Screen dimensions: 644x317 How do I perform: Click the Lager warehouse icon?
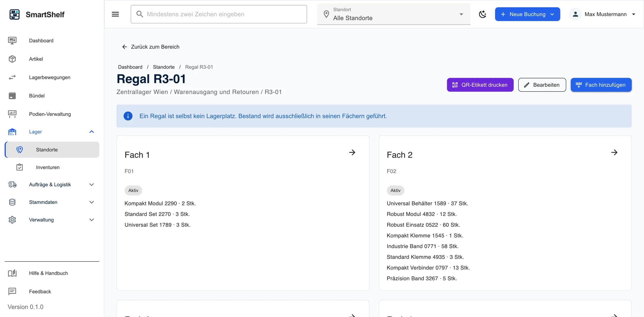point(12,132)
